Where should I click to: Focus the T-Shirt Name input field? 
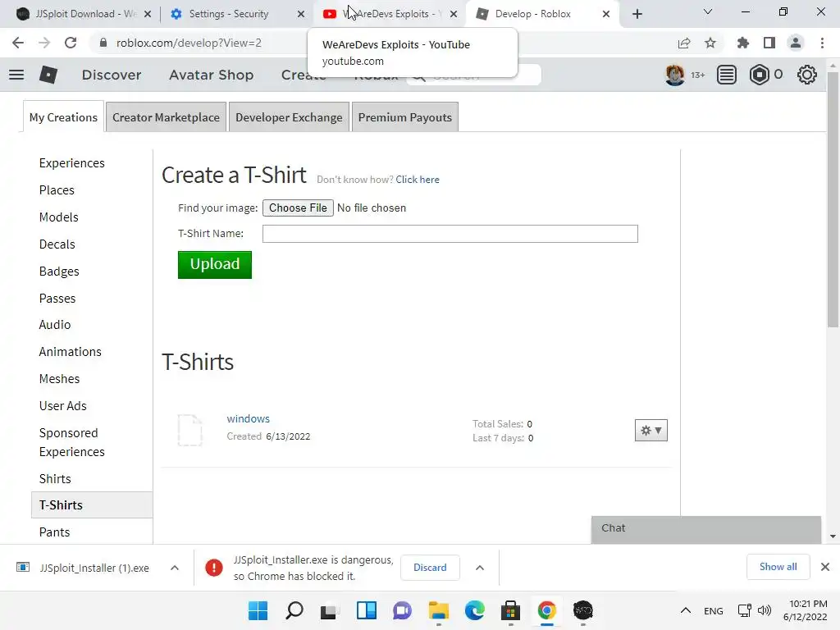pos(450,234)
